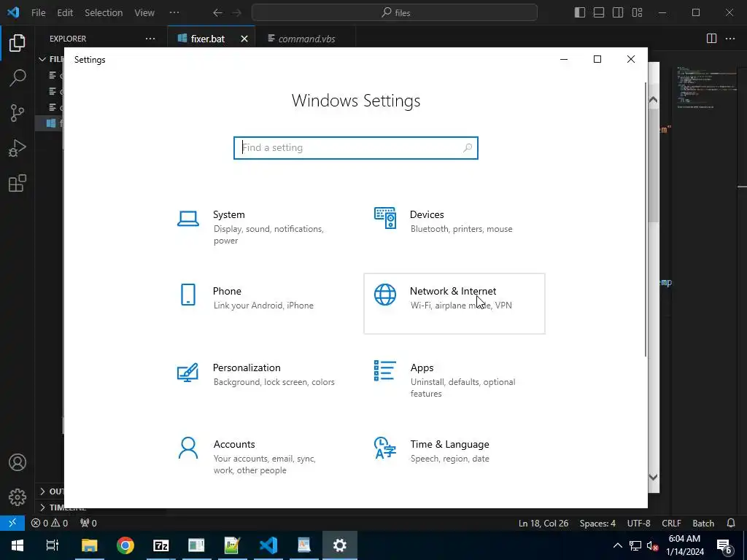The height and width of the screenshot is (560, 747).
Task: Open editor More Actions ellipsis
Action: tap(729, 39)
